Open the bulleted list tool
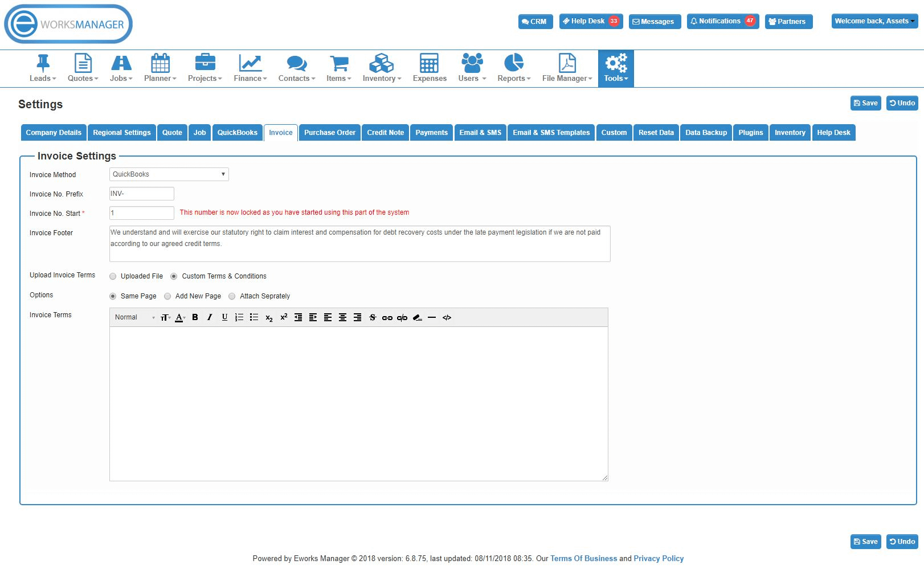This screenshot has width=924, height=569. [254, 317]
